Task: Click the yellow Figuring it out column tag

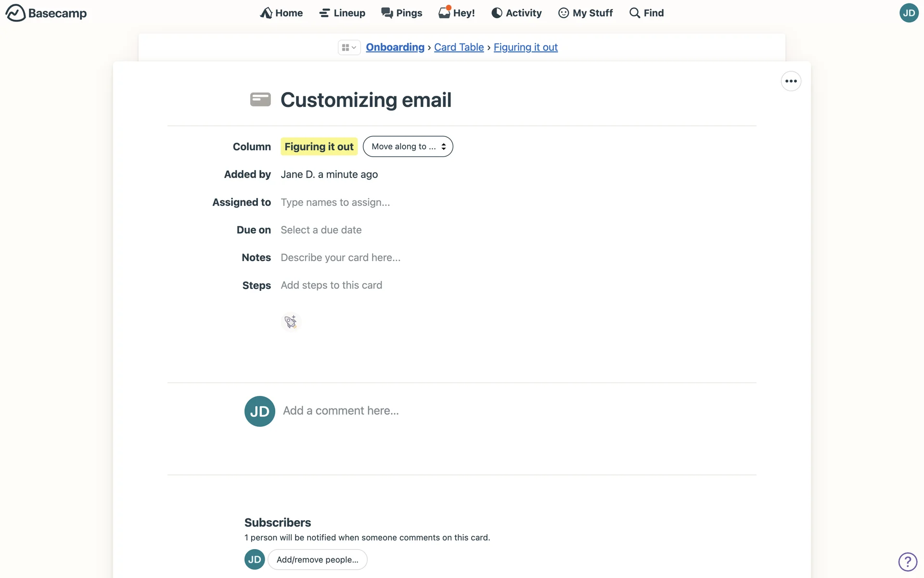Action: [319, 146]
